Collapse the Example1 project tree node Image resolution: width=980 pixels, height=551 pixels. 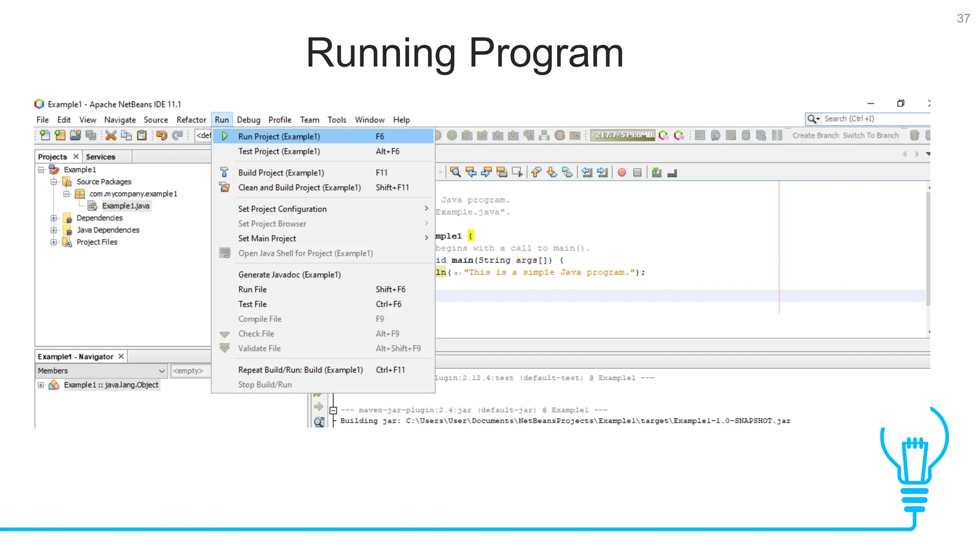[x=41, y=170]
